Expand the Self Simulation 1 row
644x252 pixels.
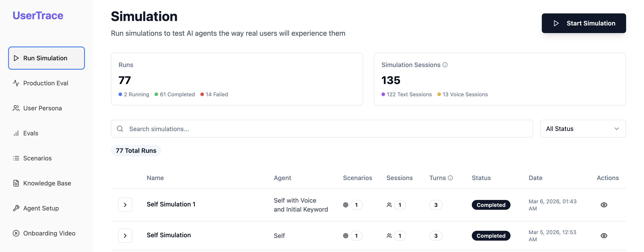pos(125,205)
